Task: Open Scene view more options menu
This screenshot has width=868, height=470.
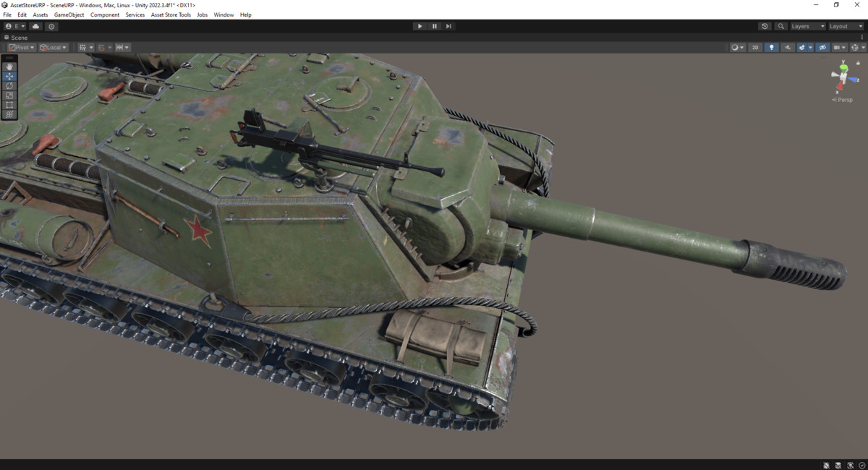Action: pyautogui.click(x=862, y=38)
